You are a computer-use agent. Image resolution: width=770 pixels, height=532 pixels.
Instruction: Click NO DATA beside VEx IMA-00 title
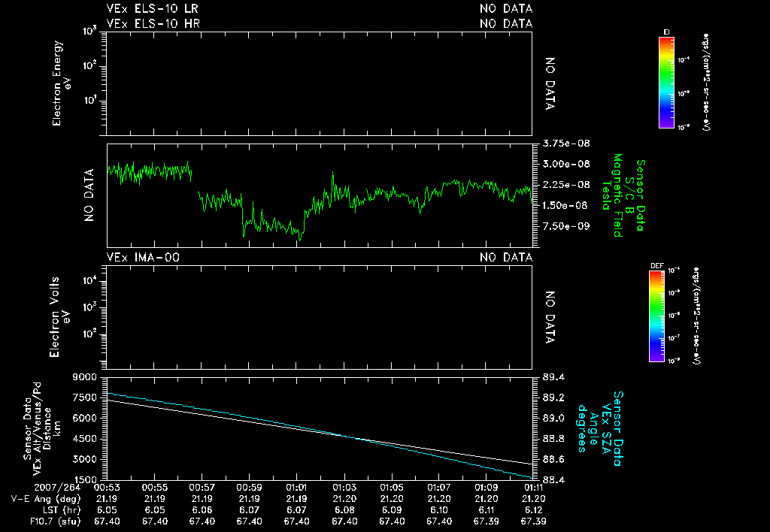coord(506,258)
